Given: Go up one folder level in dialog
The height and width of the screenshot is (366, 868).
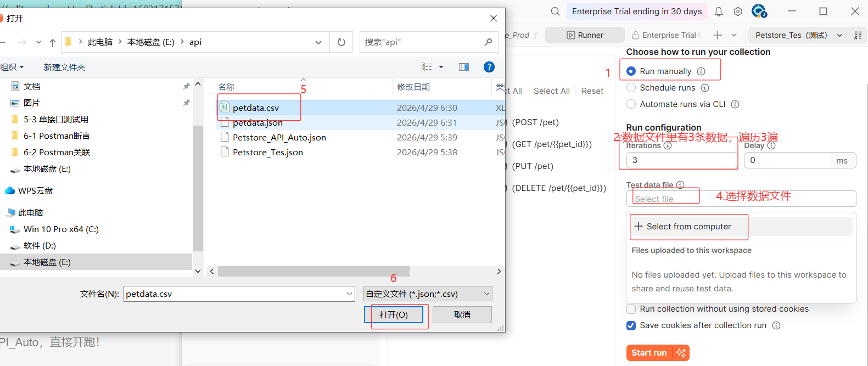Looking at the screenshot, I should coord(53,42).
